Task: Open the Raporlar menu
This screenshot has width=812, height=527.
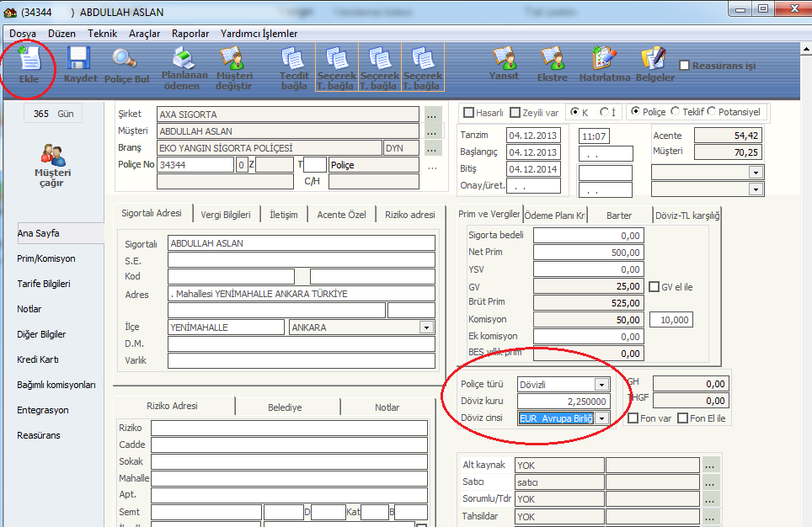Action: 190,34
